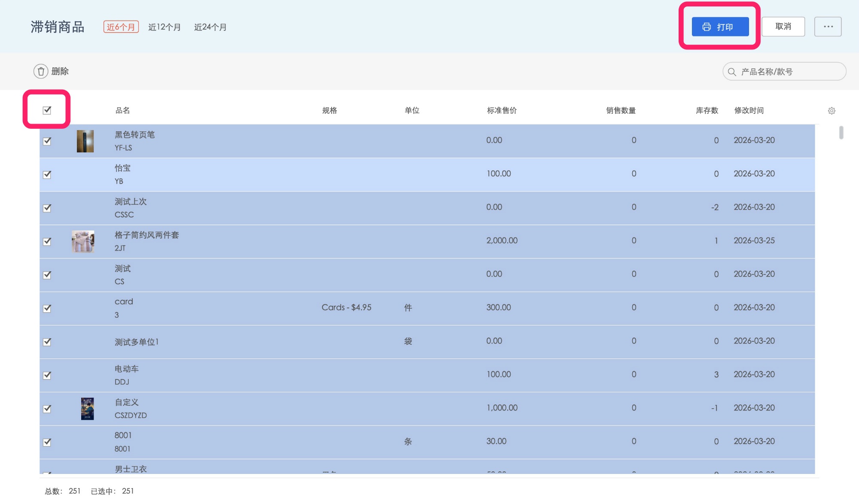The height and width of the screenshot is (504, 859).
Task: Click product name 测试上次
Action: (x=131, y=202)
